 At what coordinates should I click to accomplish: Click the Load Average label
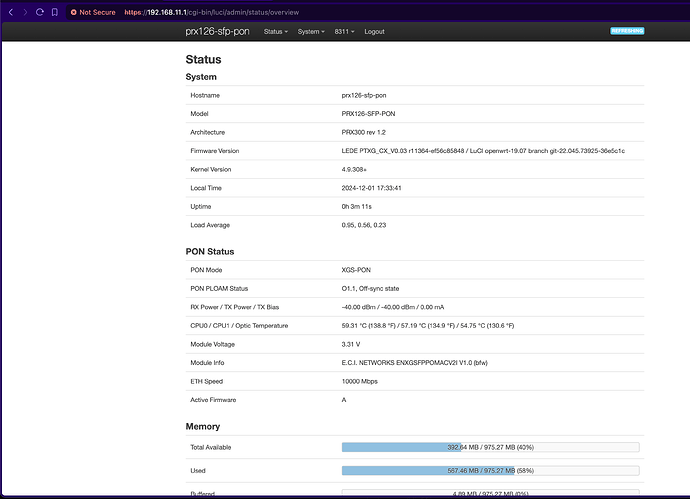click(x=210, y=225)
